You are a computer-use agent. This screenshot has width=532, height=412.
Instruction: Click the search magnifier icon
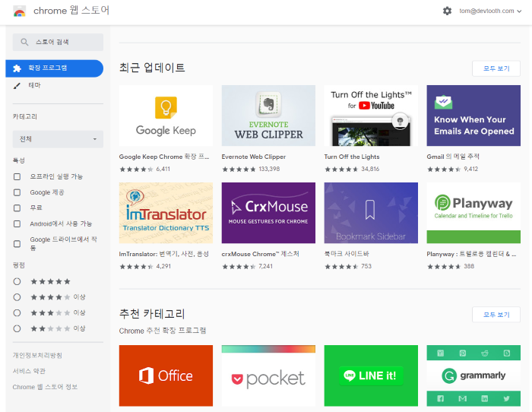[24, 42]
